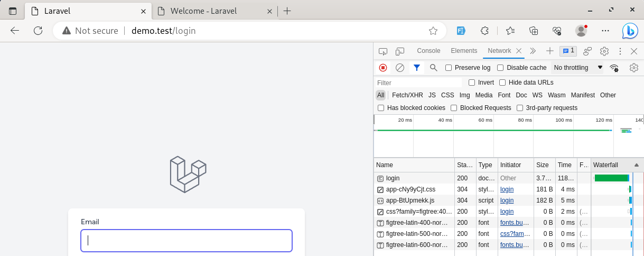Open fonts.bu initiator for figtree-latin-400
This screenshot has height=256, width=644.
pyautogui.click(x=515, y=223)
